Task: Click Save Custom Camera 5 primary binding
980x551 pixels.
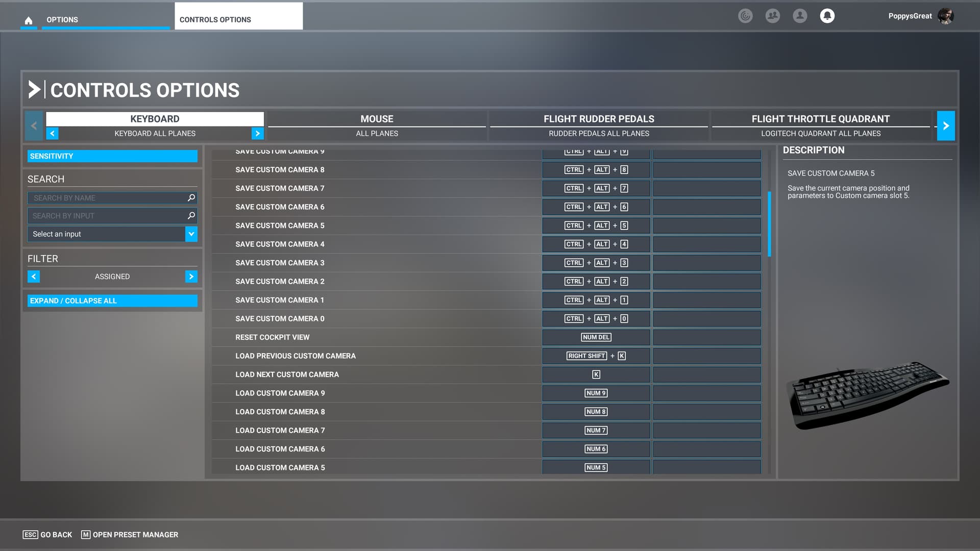Action: coord(596,226)
